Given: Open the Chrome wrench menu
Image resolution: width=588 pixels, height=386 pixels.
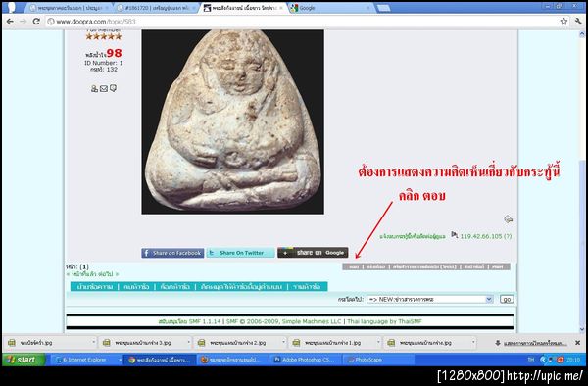Looking at the screenshot, I should [x=578, y=22].
